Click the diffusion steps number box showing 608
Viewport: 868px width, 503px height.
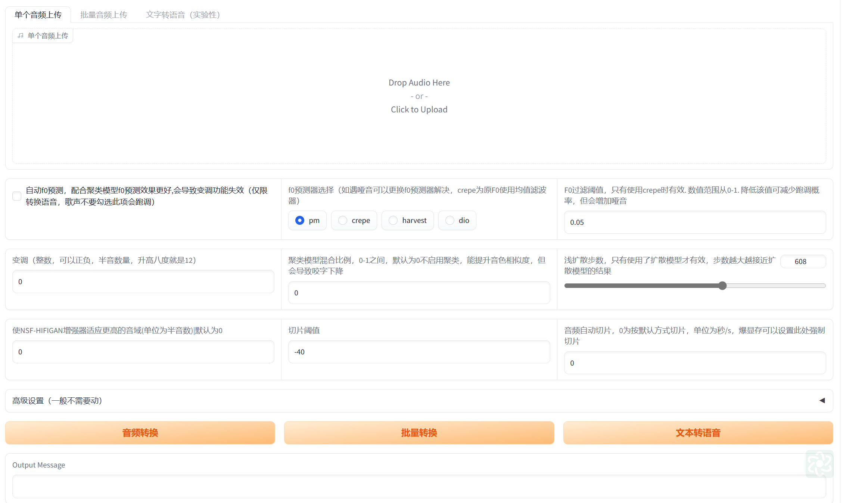click(x=803, y=262)
